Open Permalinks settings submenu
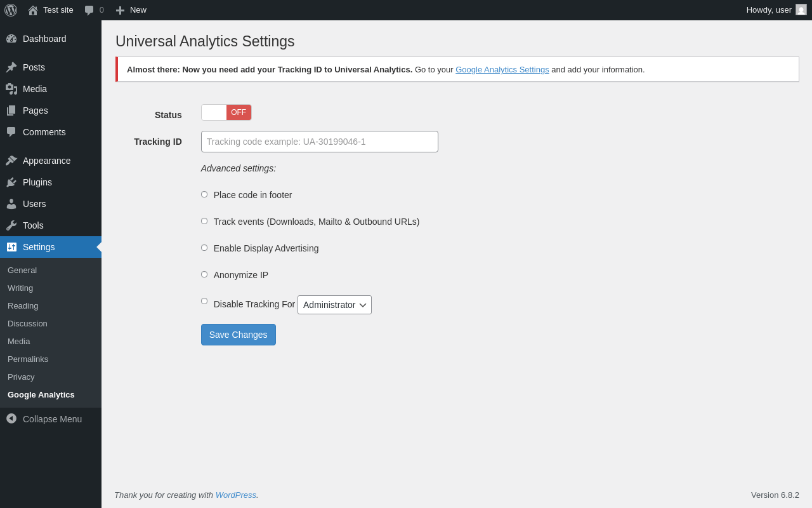This screenshot has width=812, height=508. 28,359
